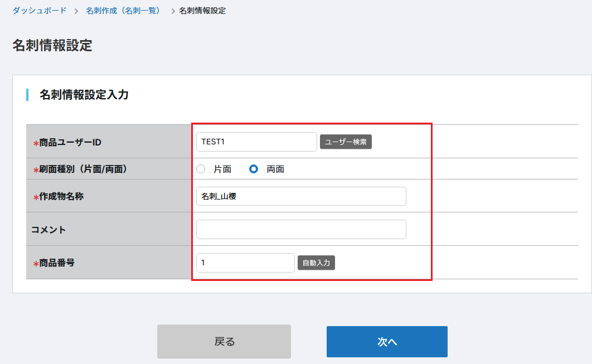The width and height of the screenshot is (592, 364).
Task: Click the 商品ユーザーID row label
Action: click(70, 142)
